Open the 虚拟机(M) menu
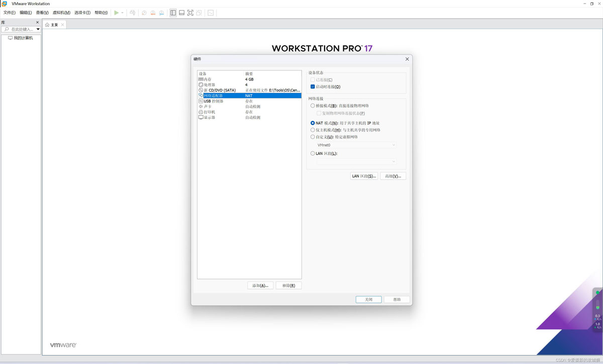Viewport: 603px width, 364px height. coord(61,13)
